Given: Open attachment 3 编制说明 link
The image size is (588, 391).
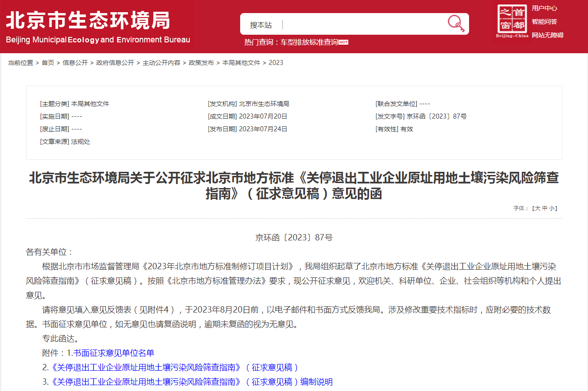Looking at the screenshot, I should coord(192,382).
